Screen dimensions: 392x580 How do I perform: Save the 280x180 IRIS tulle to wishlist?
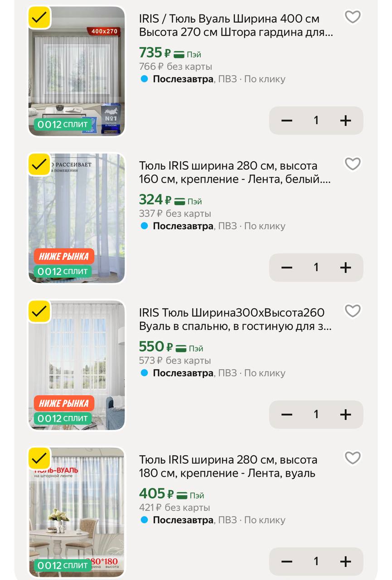click(x=353, y=458)
